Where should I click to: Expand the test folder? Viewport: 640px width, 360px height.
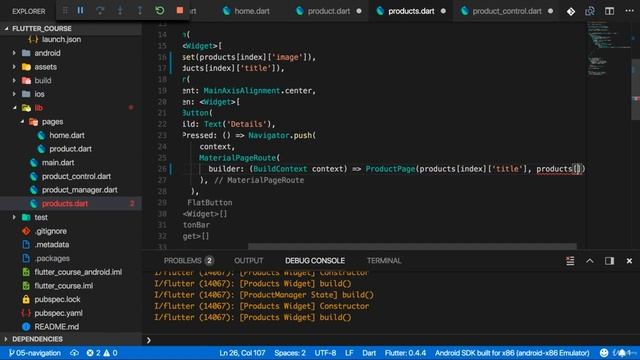click(x=14, y=217)
